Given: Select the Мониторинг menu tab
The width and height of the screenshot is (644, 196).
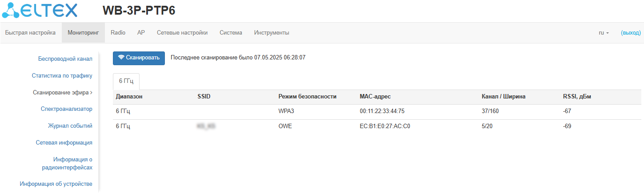Looking at the screenshot, I should pos(83,33).
